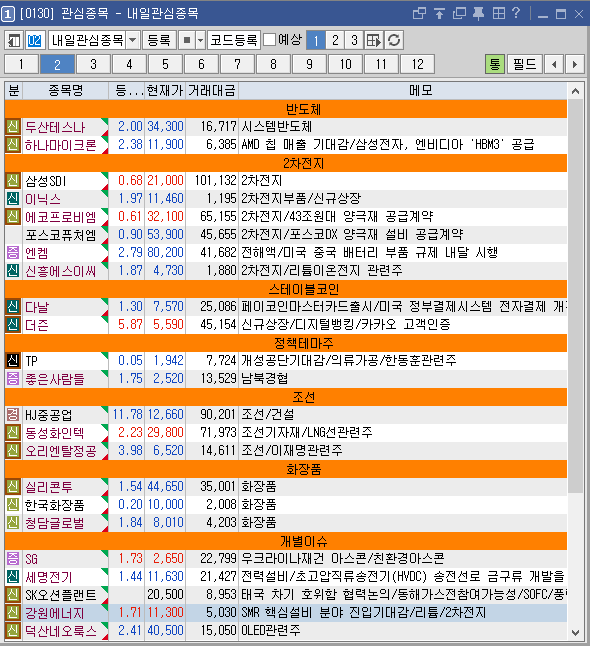Image resolution: width=590 pixels, height=646 pixels.
Task: Toggle the sidebar panel icon left of 02
Action: [14, 40]
